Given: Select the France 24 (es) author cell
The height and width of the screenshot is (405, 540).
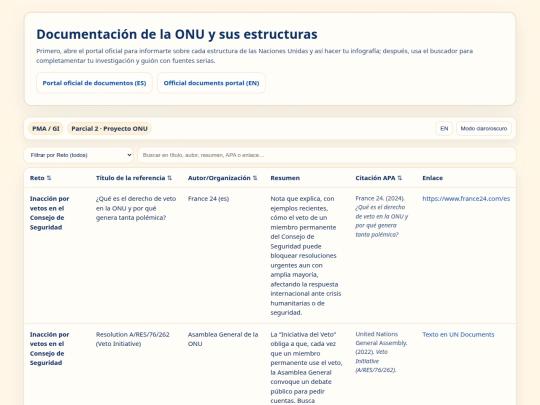Looking at the screenshot, I should [x=208, y=199].
